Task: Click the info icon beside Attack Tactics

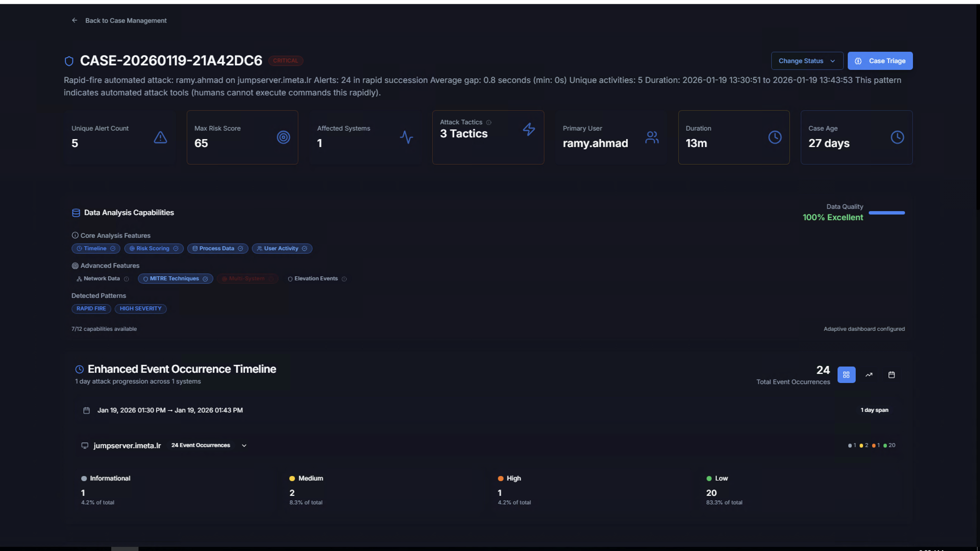Action: point(489,123)
